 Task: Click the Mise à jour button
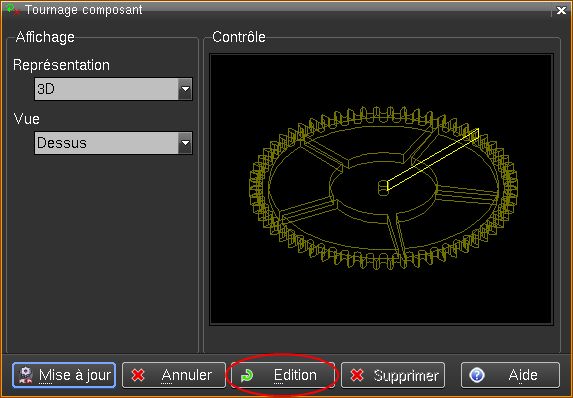pos(64,375)
